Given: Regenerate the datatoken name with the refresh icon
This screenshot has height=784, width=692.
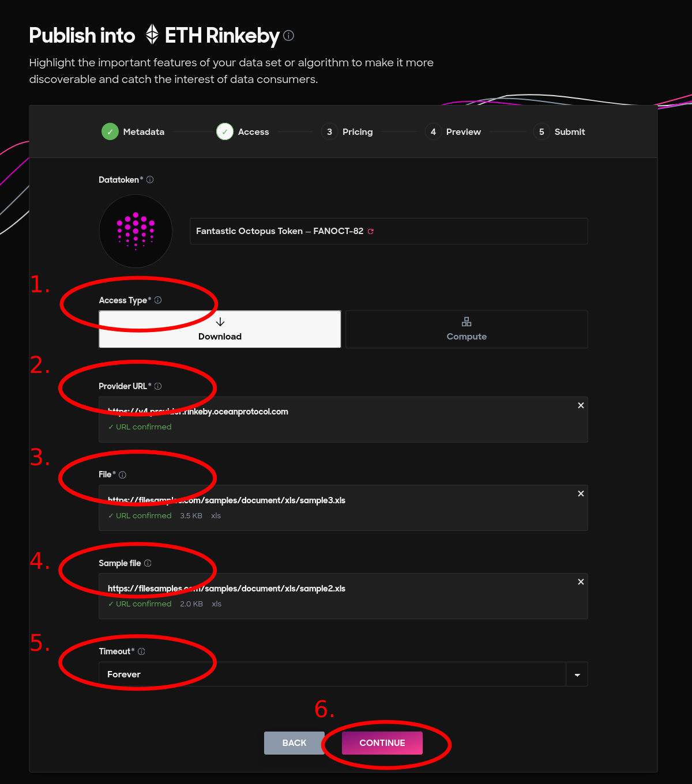Looking at the screenshot, I should pos(371,231).
